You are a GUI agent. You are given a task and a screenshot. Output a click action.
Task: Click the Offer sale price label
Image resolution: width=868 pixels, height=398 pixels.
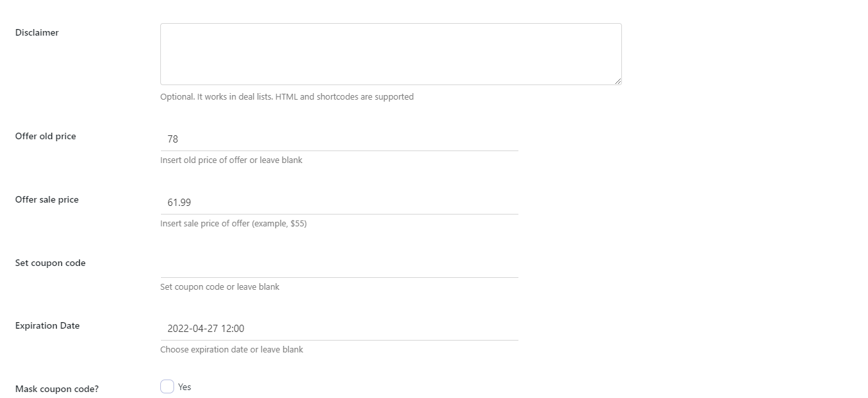[x=47, y=199]
